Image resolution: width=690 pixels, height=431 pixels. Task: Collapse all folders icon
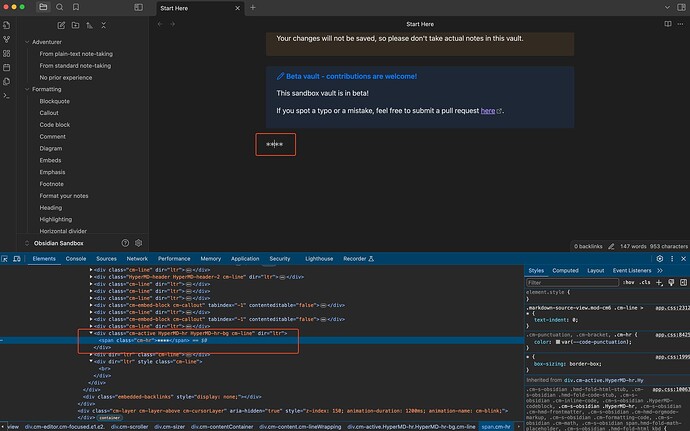(103, 26)
